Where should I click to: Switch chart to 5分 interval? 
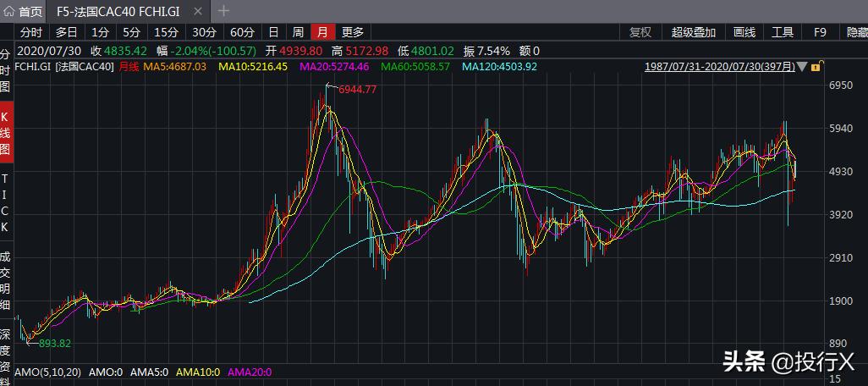click(x=132, y=32)
